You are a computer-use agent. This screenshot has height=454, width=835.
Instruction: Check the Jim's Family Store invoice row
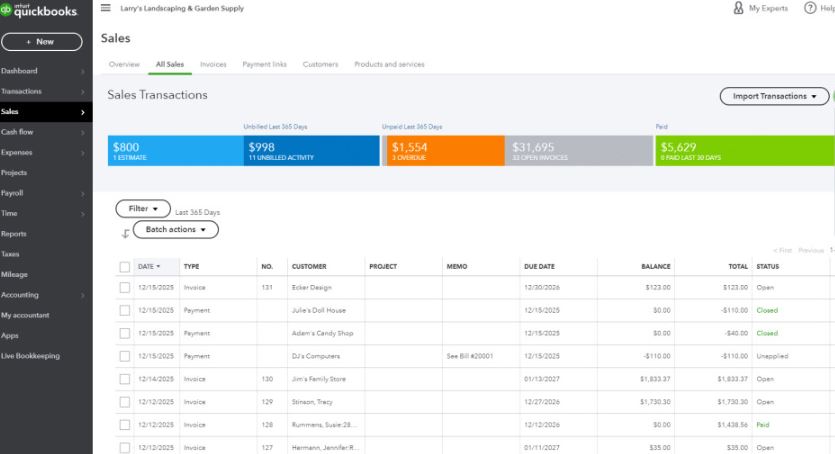click(x=125, y=379)
